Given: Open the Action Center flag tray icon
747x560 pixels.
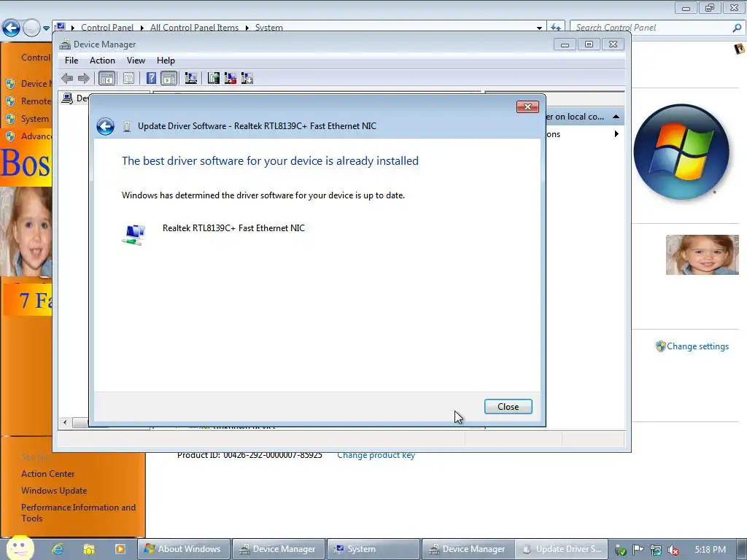Looking at the screenshot, I should (638, 550).
